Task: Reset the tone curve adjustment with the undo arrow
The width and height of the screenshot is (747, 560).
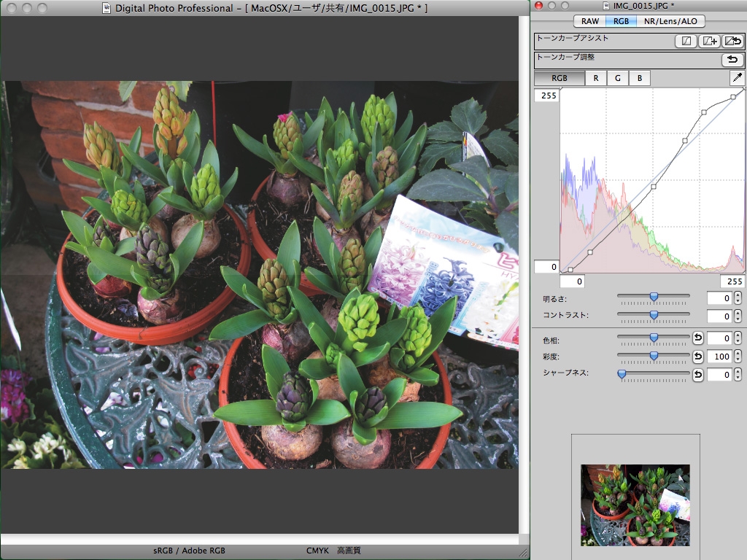Action: [732, 60]
